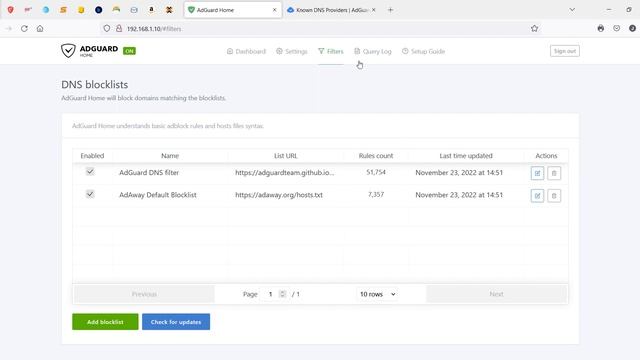Viewport: 640px width, 360px height.
Task: Open the red shield pinned tab
Action: point(11,10)
